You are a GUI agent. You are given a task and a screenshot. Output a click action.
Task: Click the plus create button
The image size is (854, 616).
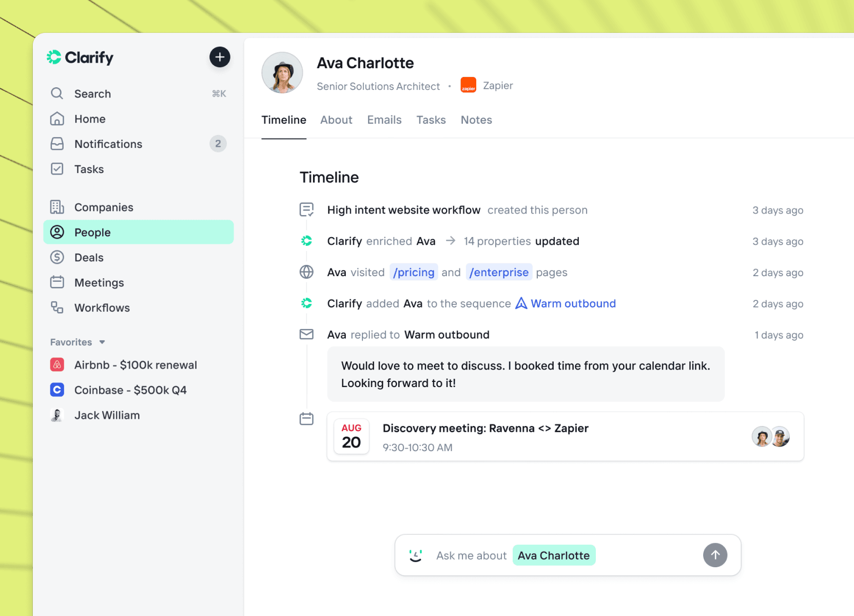220,57
